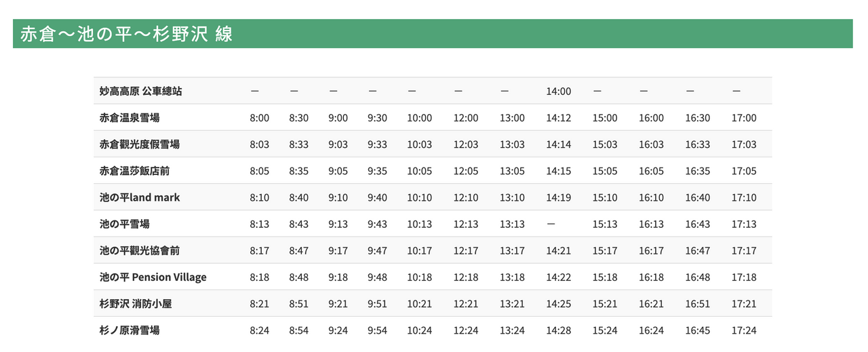
Task: Select the 13:00 time cell
Action: 512,117
